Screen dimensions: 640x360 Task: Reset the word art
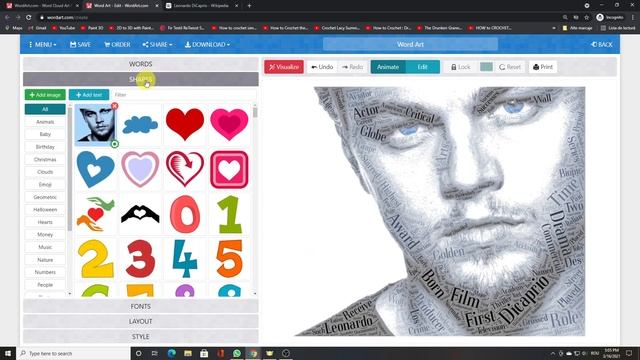point(510,67)
